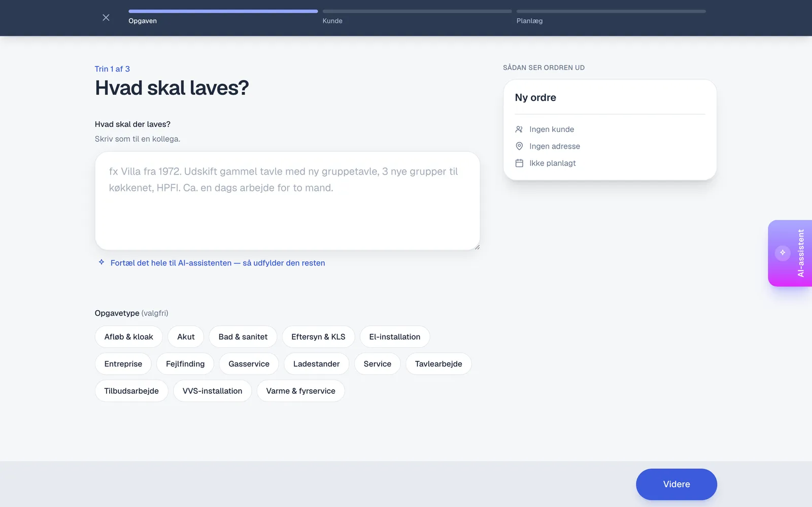Click the 'Ingen kunde' text in preview
812x507 pixels.
click(x=552, y=129)
